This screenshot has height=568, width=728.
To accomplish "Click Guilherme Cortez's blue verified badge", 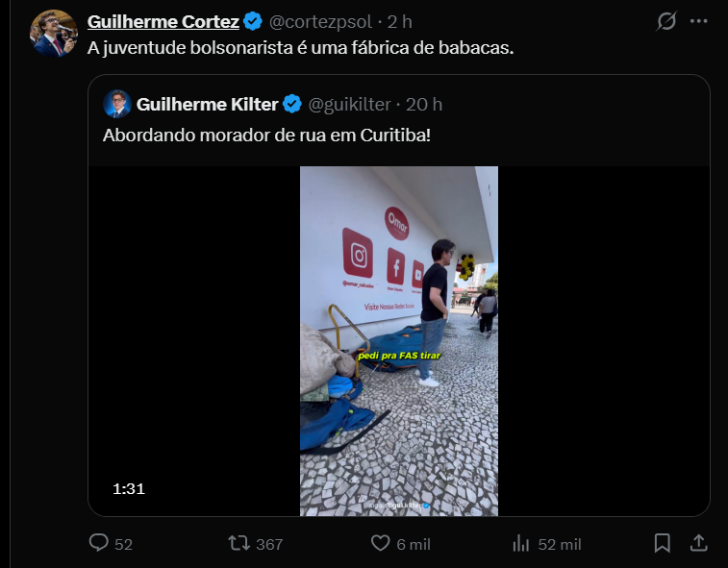I will 253,21.
